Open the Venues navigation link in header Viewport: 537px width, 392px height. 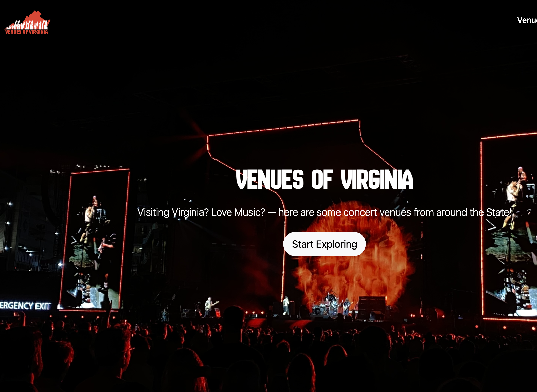[527, 20]
